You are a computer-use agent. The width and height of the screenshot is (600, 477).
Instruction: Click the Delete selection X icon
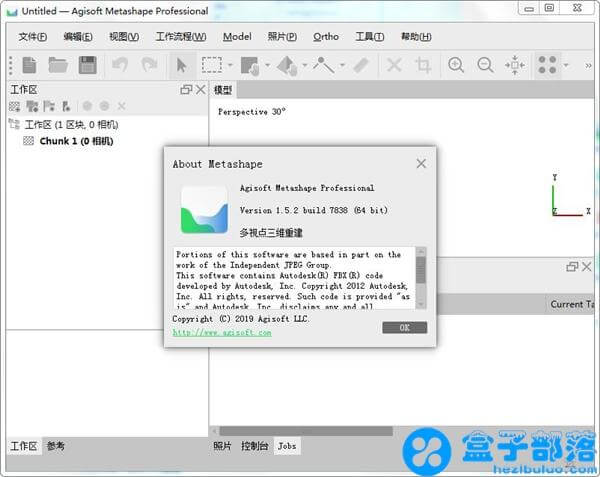pyautogui.click(x=394, y=65)
